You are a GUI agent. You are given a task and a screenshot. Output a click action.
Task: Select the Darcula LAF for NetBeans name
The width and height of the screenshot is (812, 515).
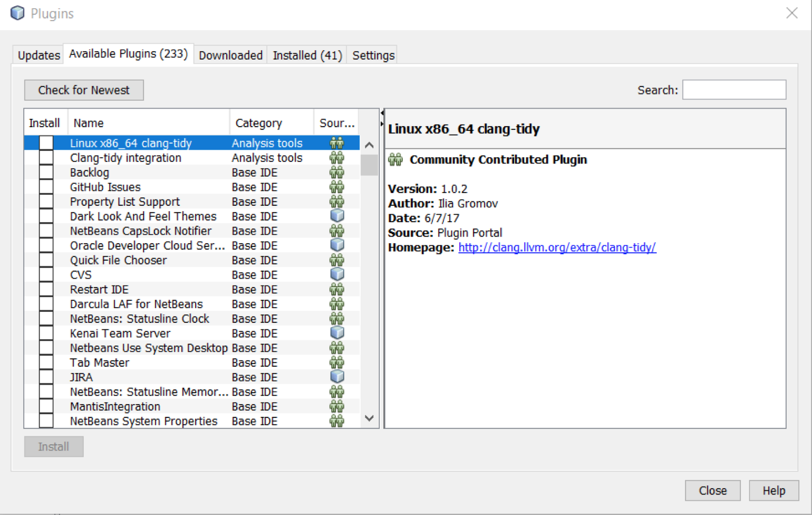coord(137,304)
